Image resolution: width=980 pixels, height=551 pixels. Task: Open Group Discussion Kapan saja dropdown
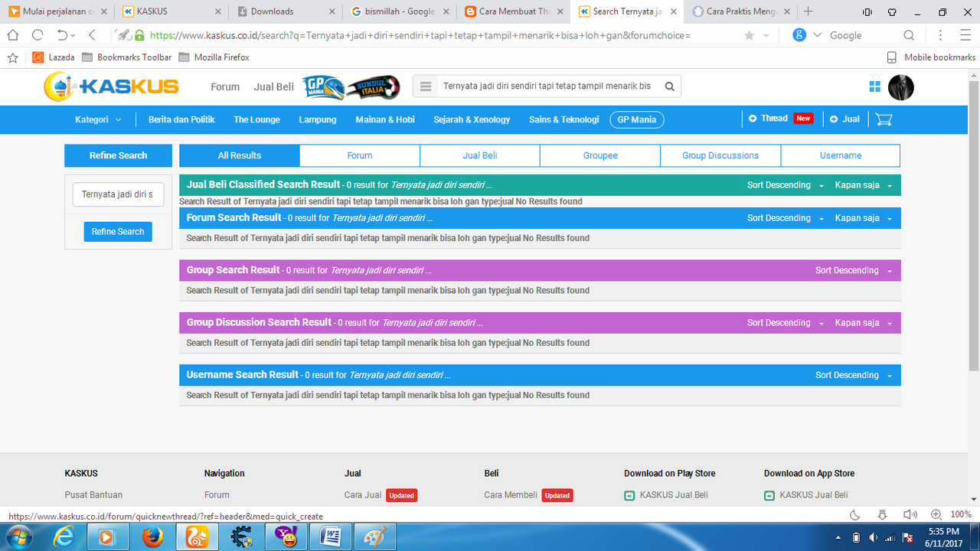(864, 323)
